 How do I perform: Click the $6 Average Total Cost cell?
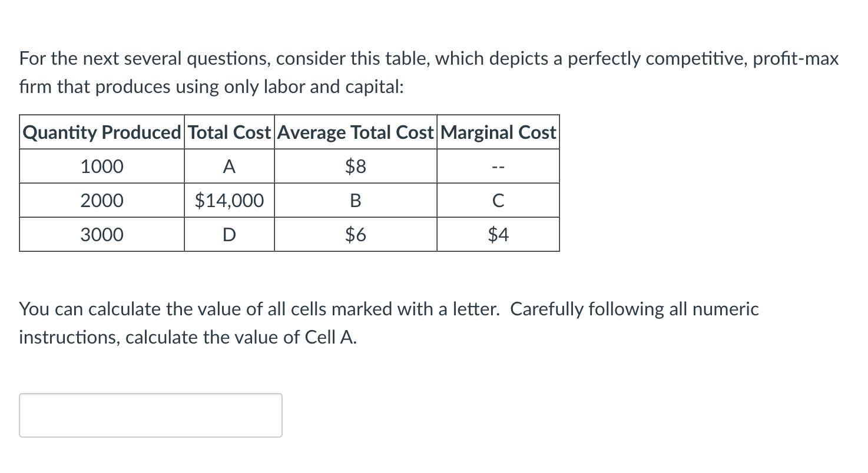pos(355,235)
